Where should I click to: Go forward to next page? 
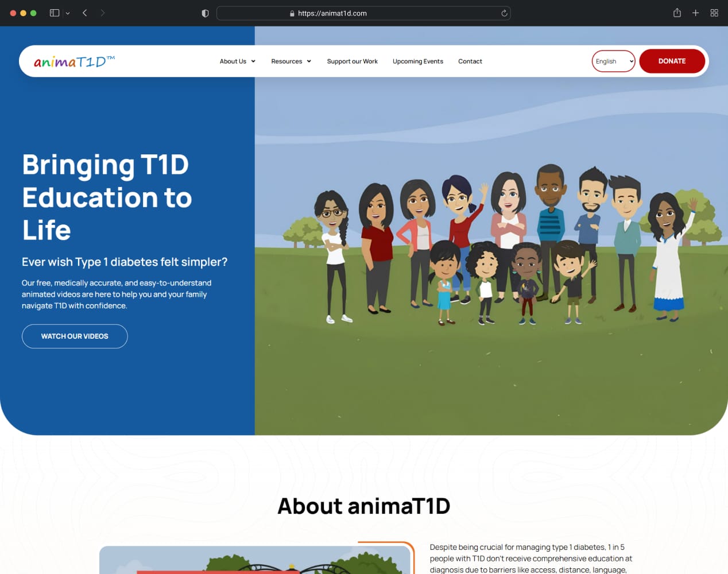[x=102, y=13]
